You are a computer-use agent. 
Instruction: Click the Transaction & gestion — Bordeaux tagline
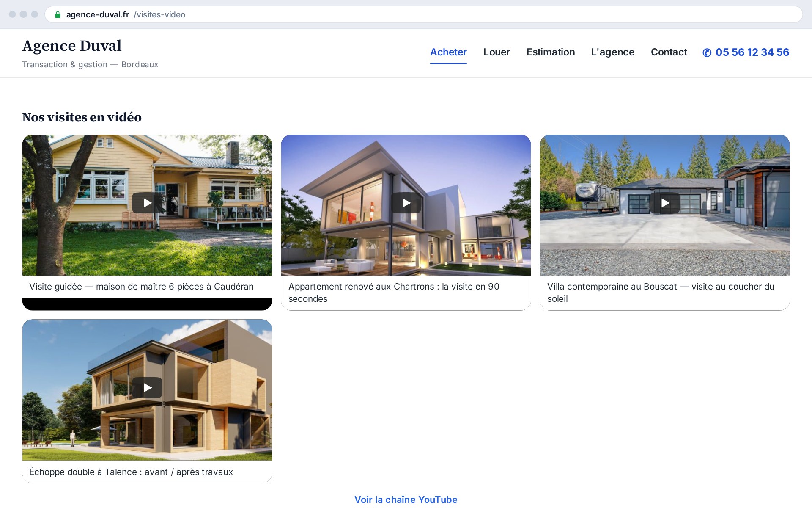point(90,64)
